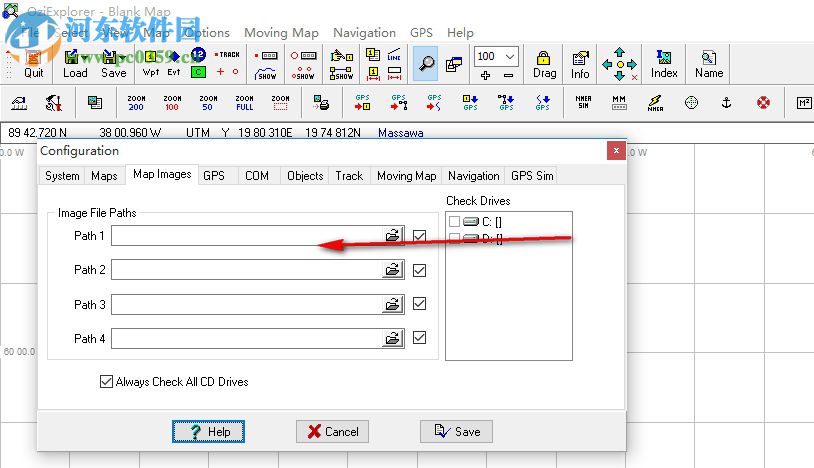Image resolution: width=814 pixels, height=468 pixels.
Task: Switch to the GPS tab
Action: point(214,176)
